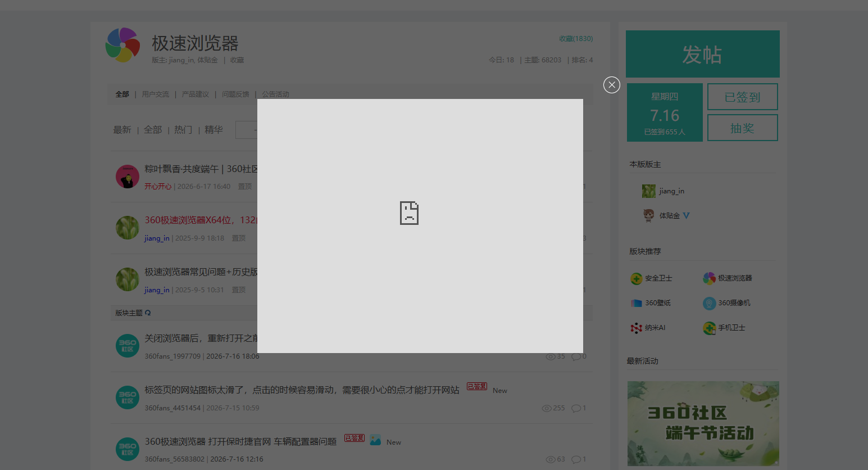The image size is (868, 470).
Task: Sort threads by 热门
Action: (x=183, y=130)
